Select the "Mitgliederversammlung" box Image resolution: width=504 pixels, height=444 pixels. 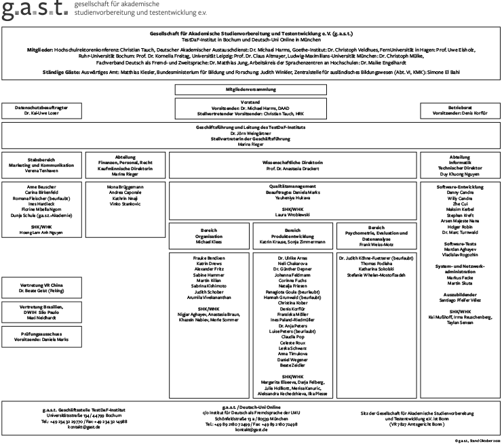[x=251, y=89]
